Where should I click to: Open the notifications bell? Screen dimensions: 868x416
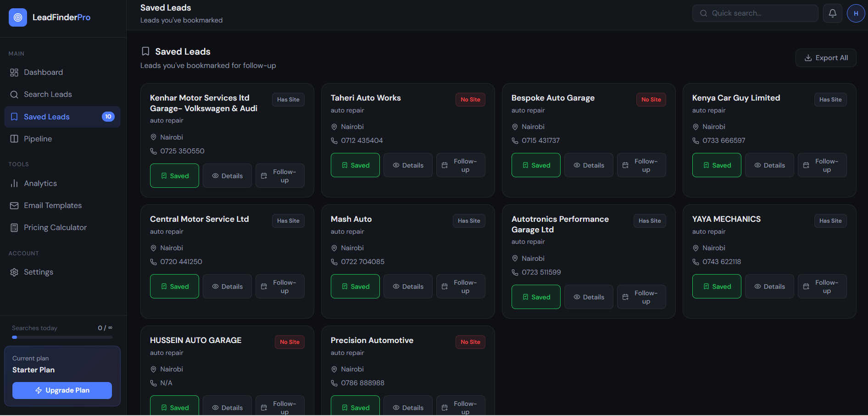pos(833,13)
